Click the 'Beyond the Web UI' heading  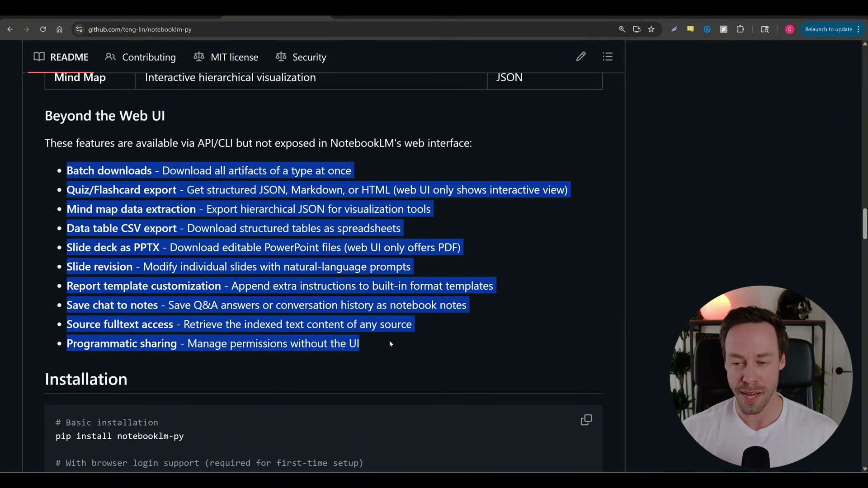(105, 116)
